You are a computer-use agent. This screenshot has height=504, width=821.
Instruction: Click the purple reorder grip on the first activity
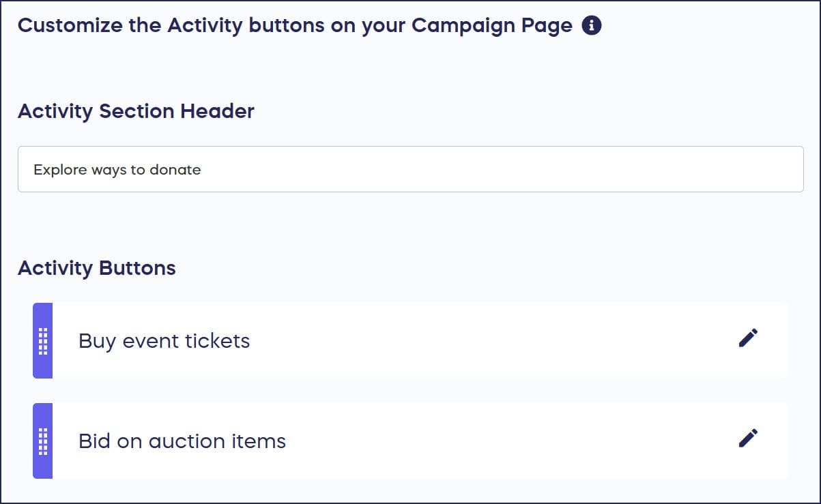42,340
